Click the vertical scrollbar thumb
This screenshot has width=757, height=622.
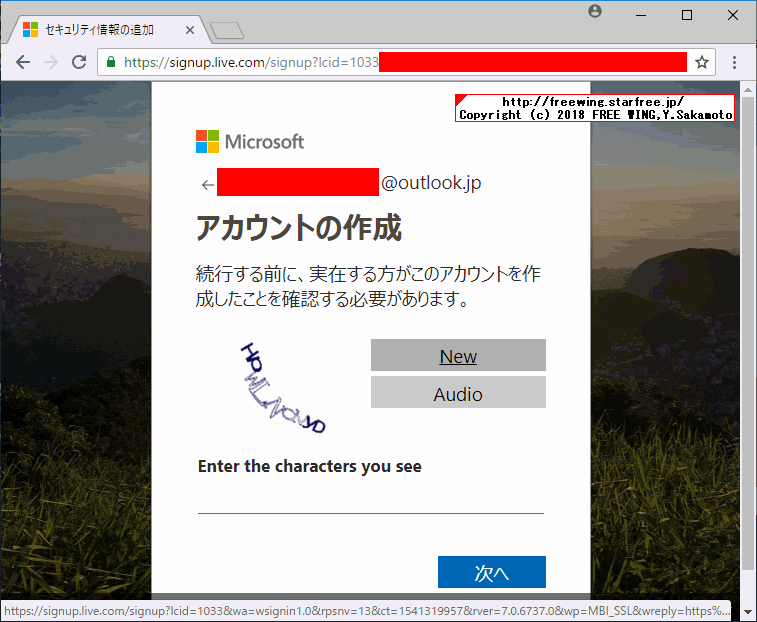[748, 333]
